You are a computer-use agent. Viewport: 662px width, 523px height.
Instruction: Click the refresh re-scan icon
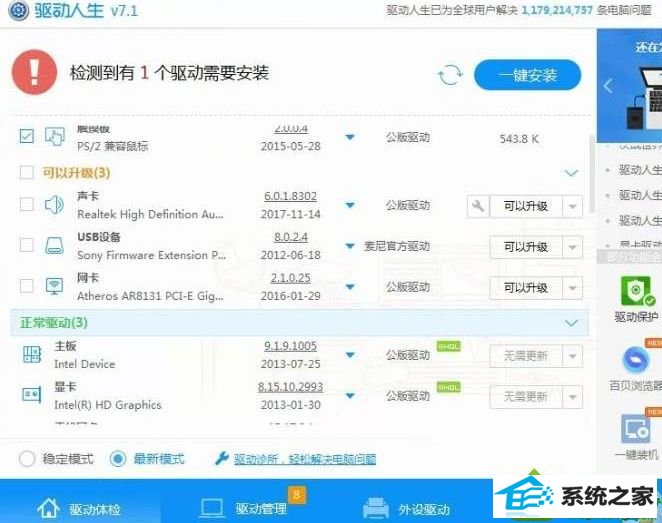(450, 75)
